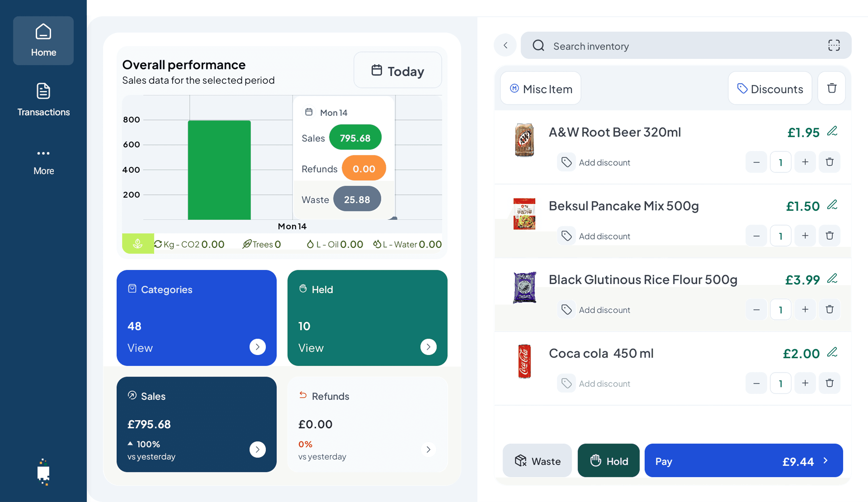Viewport: 868px width, 502px height.
Task: Click the back chevron beside the search bar
Action: (505, 45)
